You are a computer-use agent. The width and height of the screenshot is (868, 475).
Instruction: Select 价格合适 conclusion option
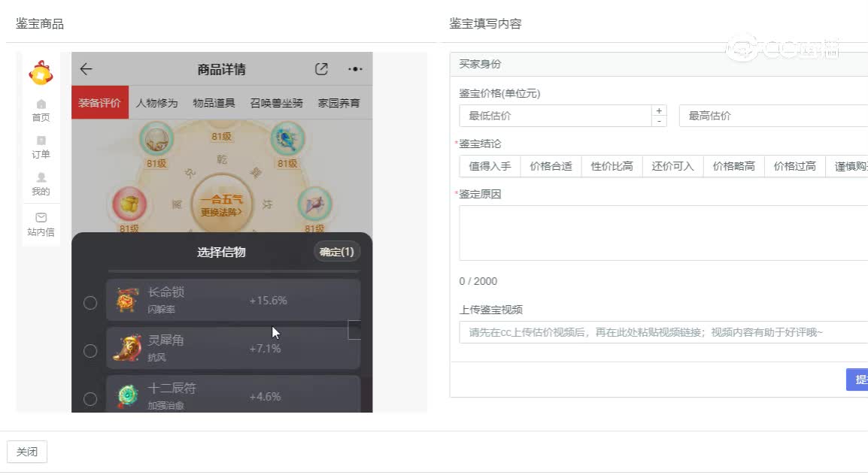(551, 166)
